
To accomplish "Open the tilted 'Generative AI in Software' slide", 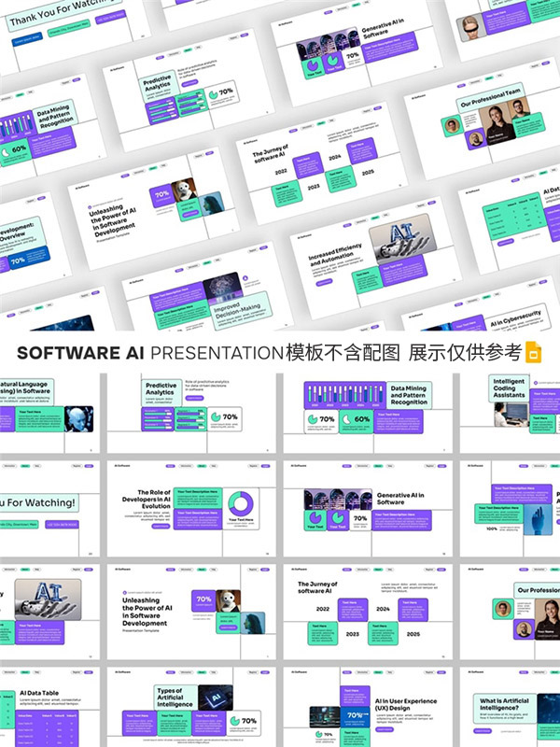I will pos(357,52).
